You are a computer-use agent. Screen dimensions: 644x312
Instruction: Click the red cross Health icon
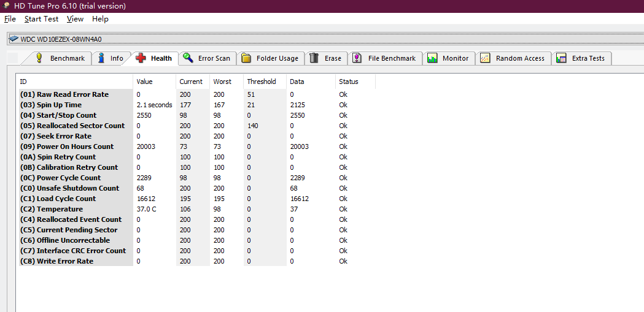[141, 58]
